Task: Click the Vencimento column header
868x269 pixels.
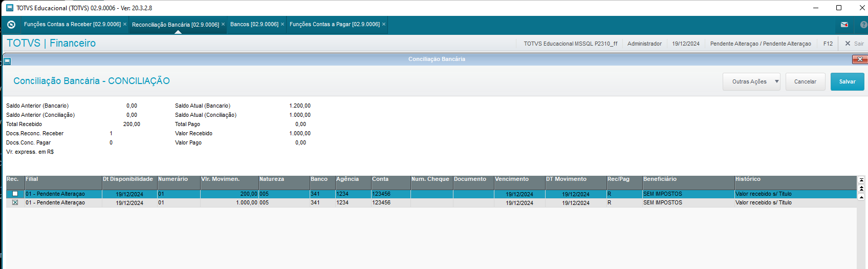Action: click(x=519, y=179)
